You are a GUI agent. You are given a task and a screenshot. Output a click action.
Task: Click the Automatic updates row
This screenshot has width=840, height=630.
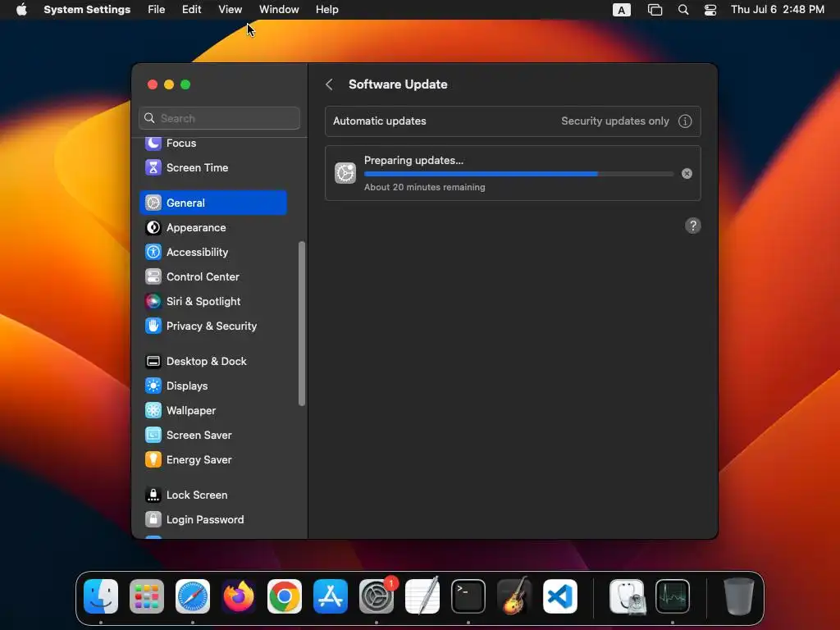513,121
